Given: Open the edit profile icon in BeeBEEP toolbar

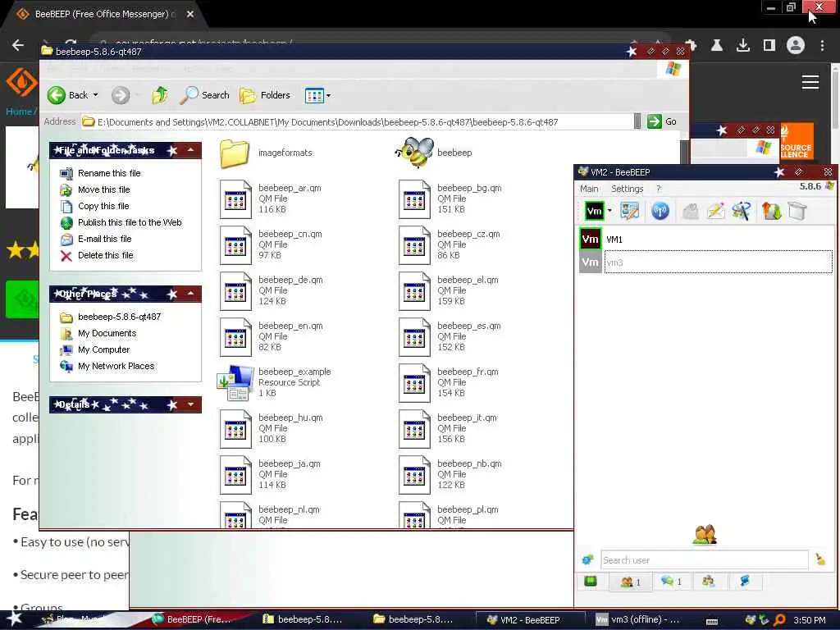Looking at the screenshot, I should pos(629,211).
